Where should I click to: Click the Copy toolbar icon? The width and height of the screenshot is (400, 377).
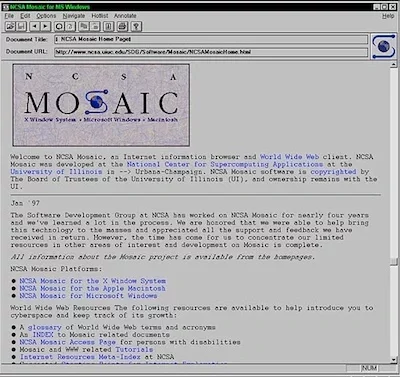tap(84, 26)
